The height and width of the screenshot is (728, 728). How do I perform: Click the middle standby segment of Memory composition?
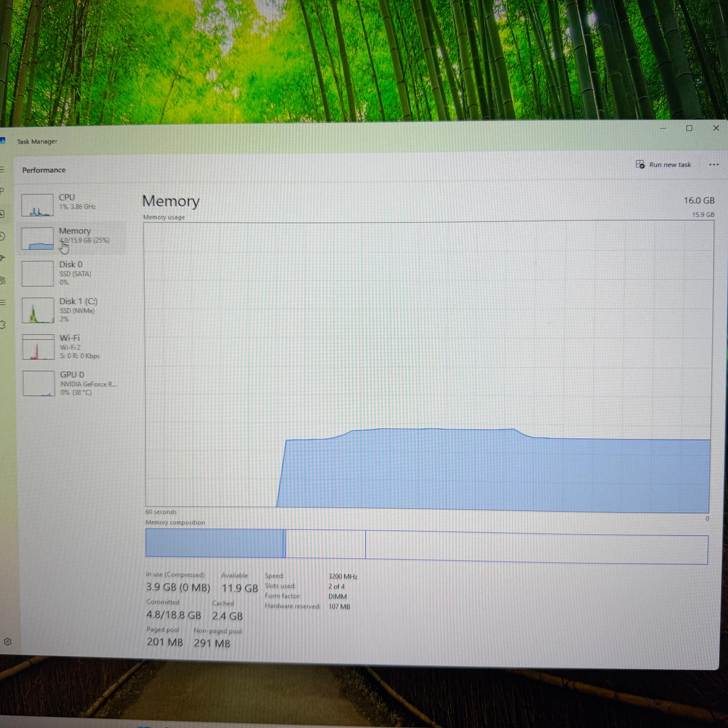coord(326,544)
